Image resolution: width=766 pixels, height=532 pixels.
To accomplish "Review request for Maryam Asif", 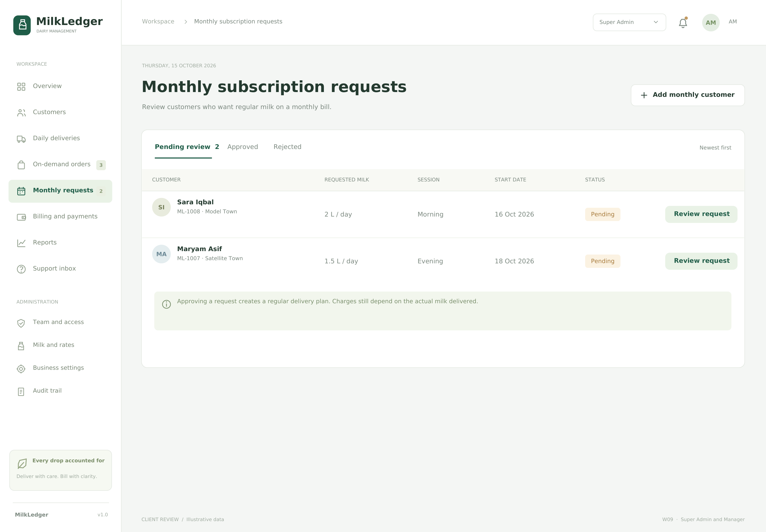I will pos(701,261).
